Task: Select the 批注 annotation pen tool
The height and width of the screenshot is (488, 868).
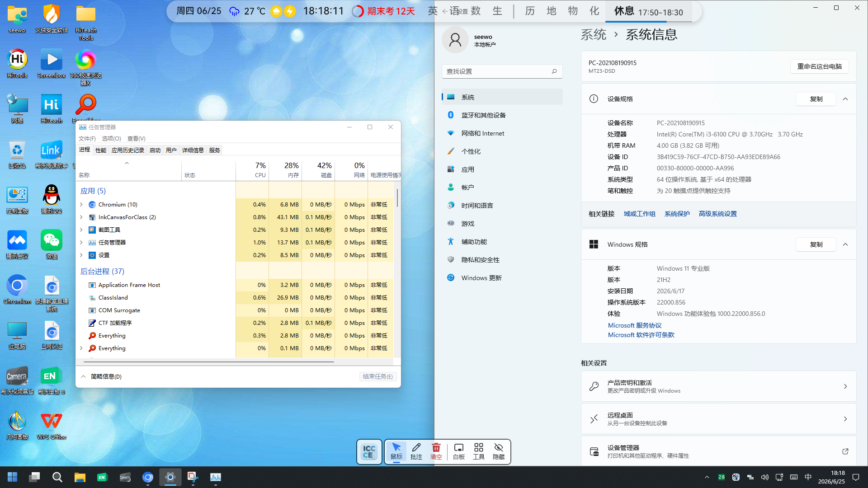Action: (x=416, y=451)
